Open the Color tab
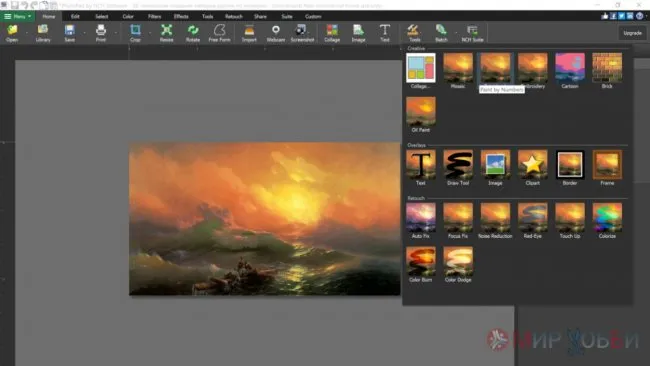Image resolution: width=650 pixels, height=366 pixels. (x=128, y=17)
